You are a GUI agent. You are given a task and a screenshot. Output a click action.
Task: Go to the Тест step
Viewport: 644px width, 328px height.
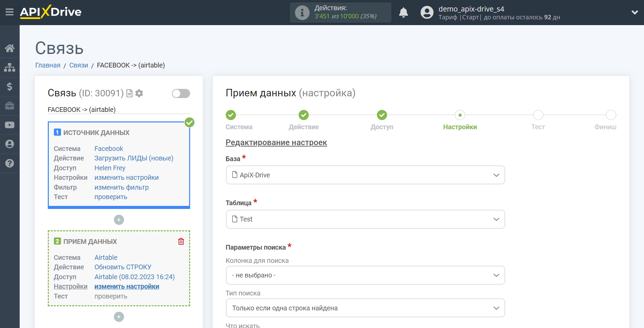point(538,115)
